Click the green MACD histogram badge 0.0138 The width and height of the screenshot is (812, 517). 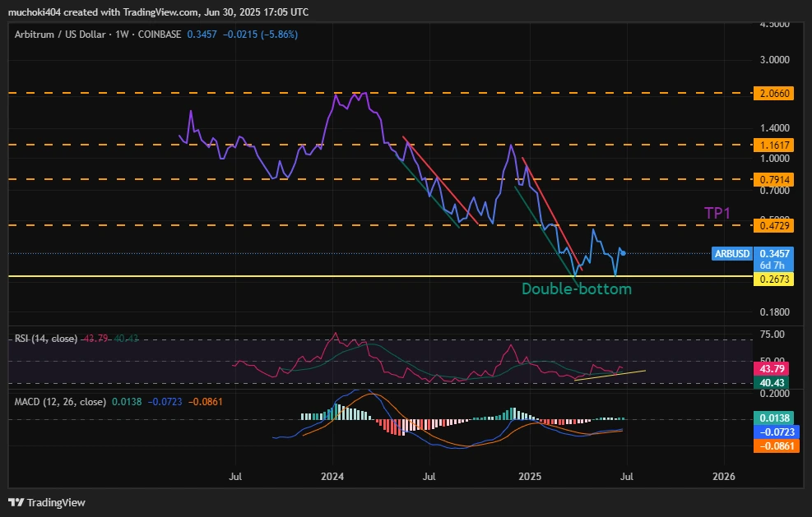tap(773, 419)
